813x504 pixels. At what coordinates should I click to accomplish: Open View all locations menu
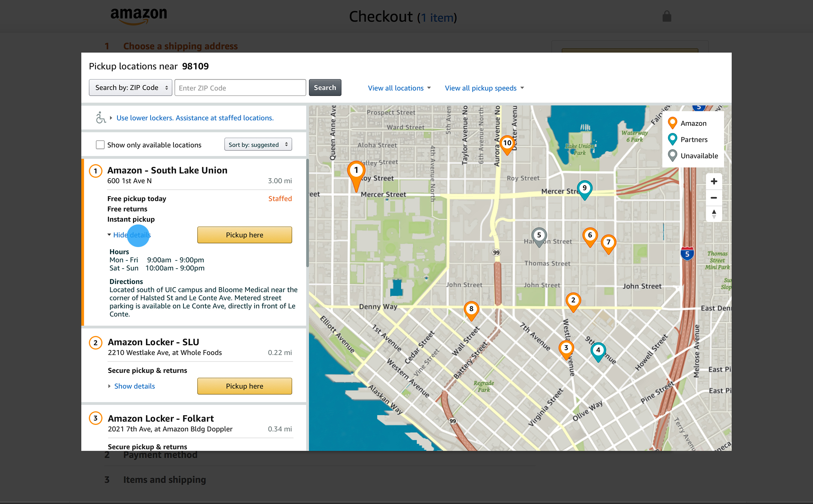point(399,88)
